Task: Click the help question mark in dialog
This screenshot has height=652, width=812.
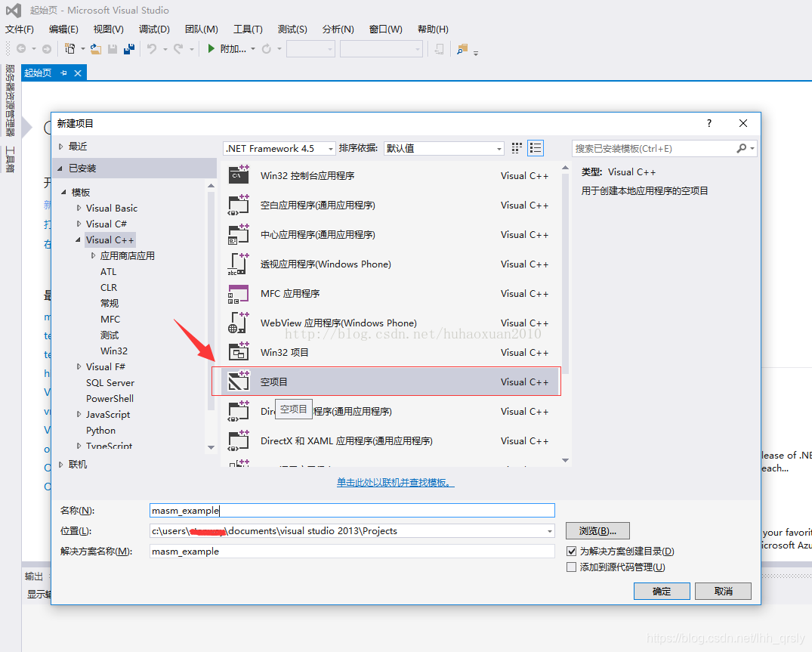Action: 709,123
